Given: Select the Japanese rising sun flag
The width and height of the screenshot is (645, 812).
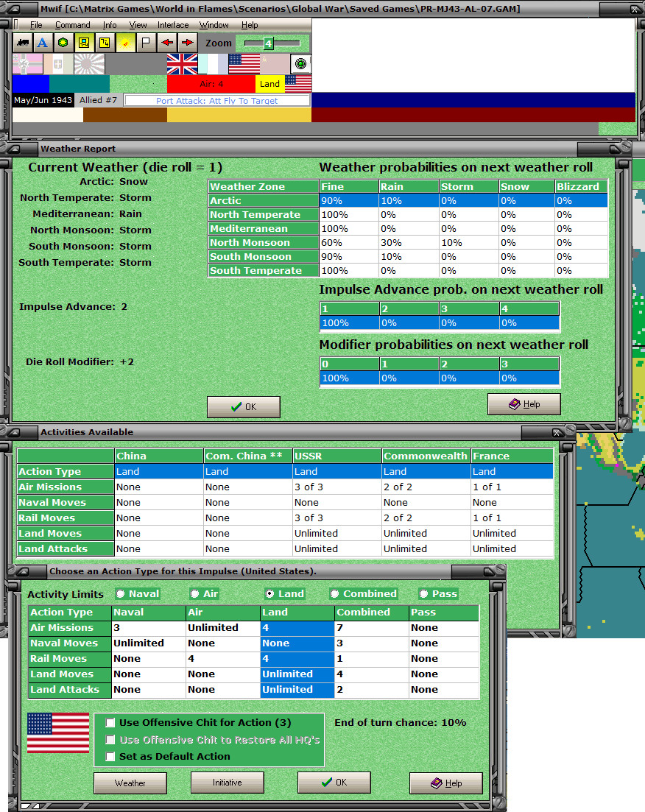Looking at the screenshot, I should 89,64.
